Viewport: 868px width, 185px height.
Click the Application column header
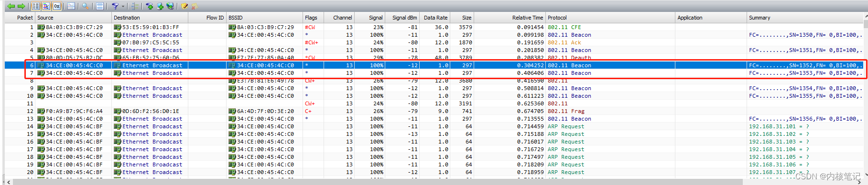click(711, 18)
